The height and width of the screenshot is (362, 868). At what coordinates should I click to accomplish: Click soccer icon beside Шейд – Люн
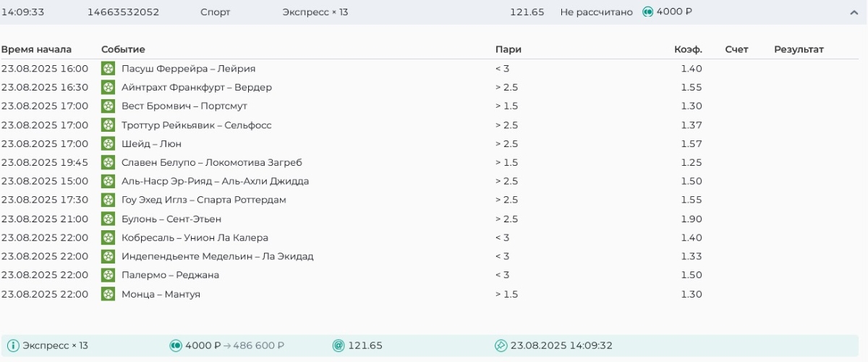108,144
